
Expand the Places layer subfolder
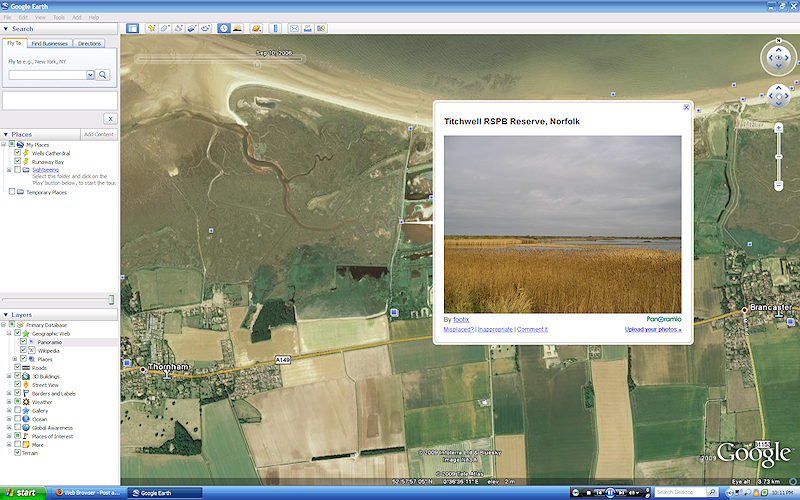coord(15,359)
